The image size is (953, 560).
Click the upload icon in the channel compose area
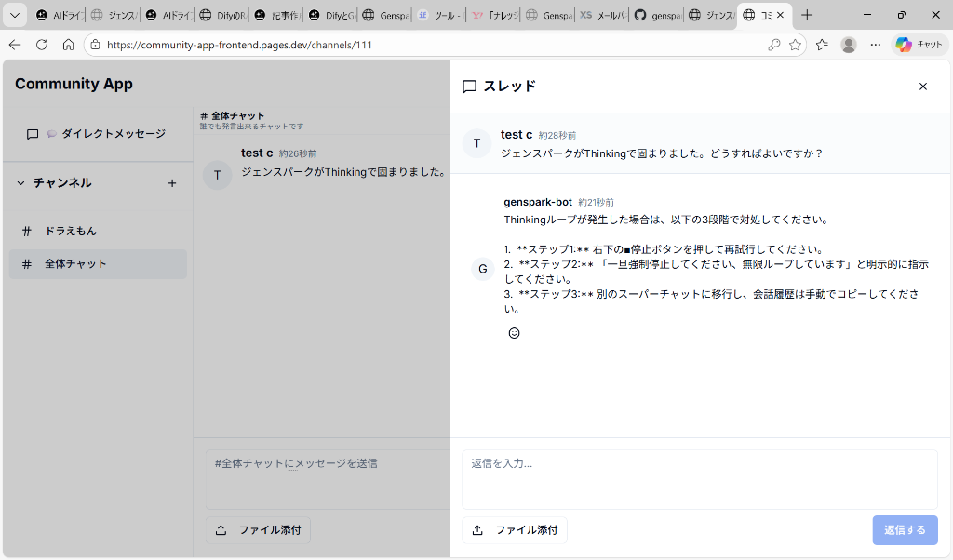tap(220, 529)
